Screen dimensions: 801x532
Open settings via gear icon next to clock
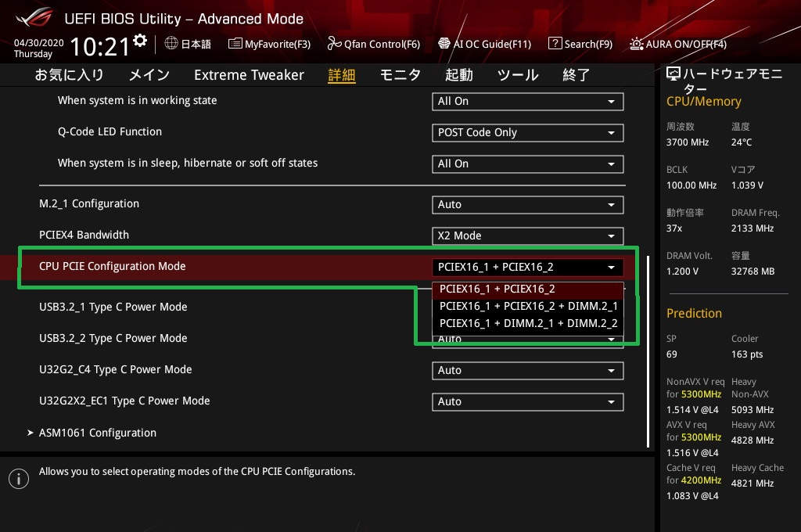[x=140, y=41]
